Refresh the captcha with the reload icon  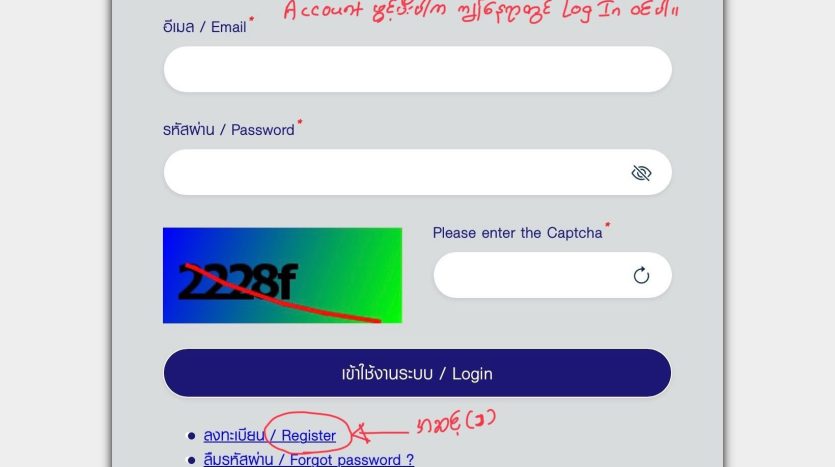pos(641,275)
